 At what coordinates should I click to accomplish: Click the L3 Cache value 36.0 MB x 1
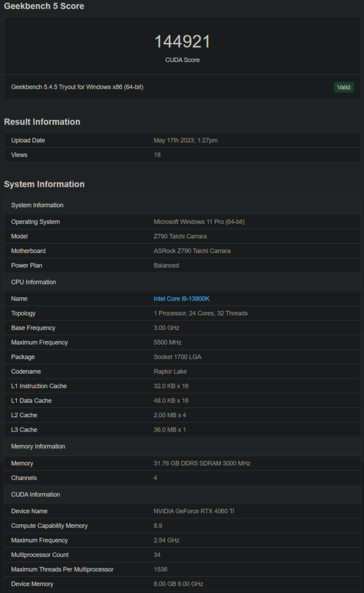click(x=170, y=430)
